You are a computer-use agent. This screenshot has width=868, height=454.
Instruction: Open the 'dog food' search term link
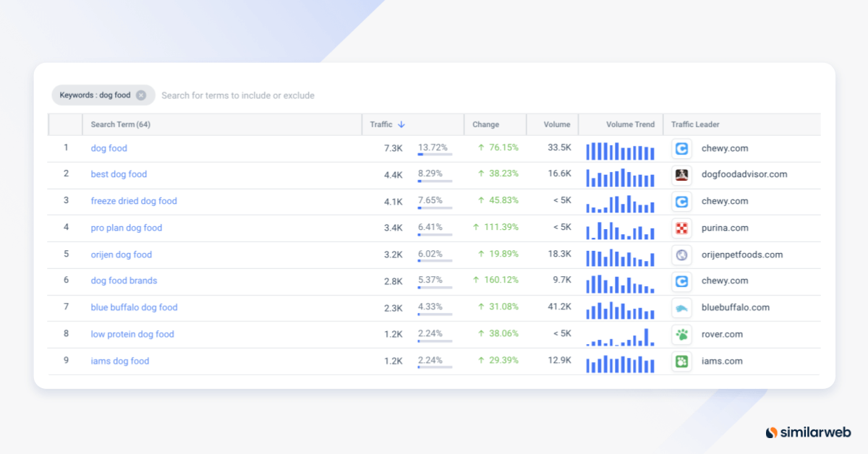pos(109,148)
